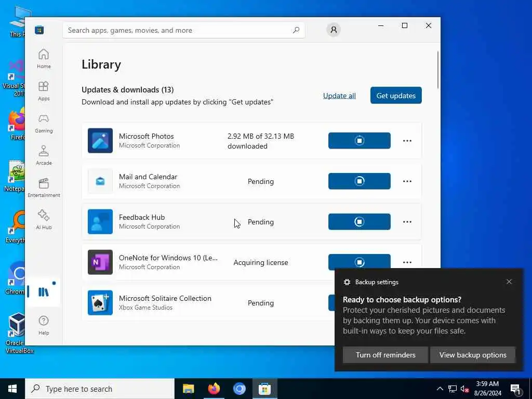The width and height of the screenshot is (532, 399).
Task: Maximize the Microsoft Store window
Action: point(404,25)
